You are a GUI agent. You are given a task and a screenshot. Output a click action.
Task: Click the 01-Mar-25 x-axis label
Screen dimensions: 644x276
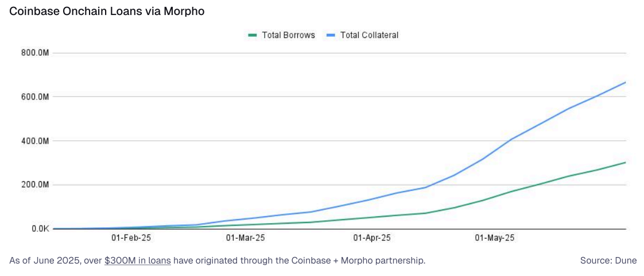246,237
